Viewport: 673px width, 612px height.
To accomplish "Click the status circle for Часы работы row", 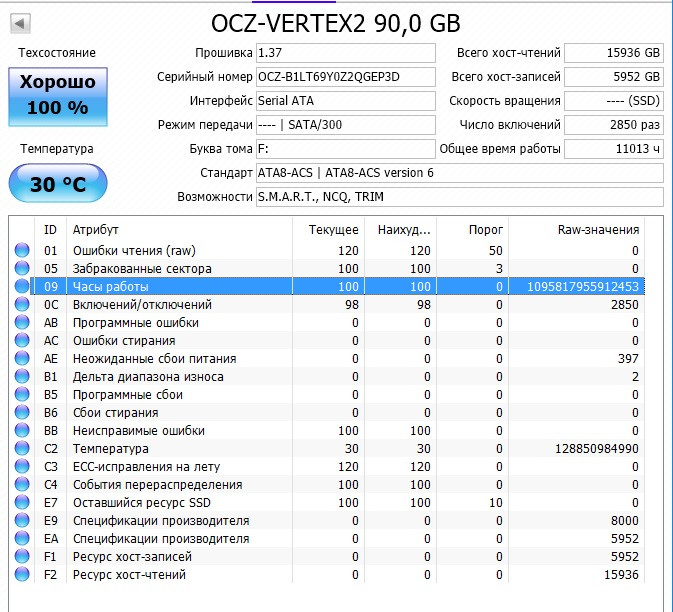I will tap(22, 286).
